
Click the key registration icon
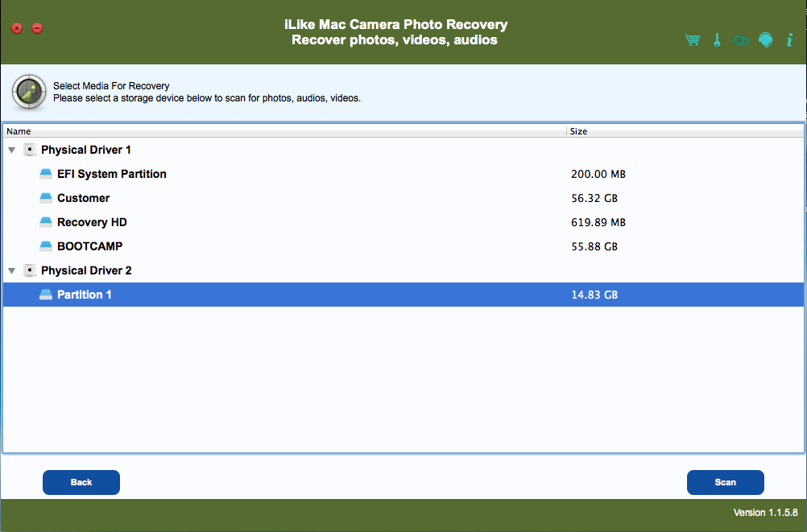(x=717, y=40)
